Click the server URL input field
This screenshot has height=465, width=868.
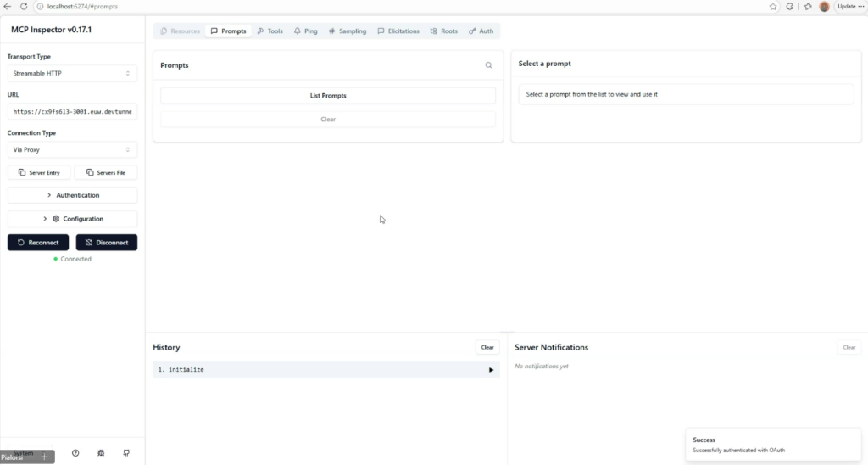(72, 112)
